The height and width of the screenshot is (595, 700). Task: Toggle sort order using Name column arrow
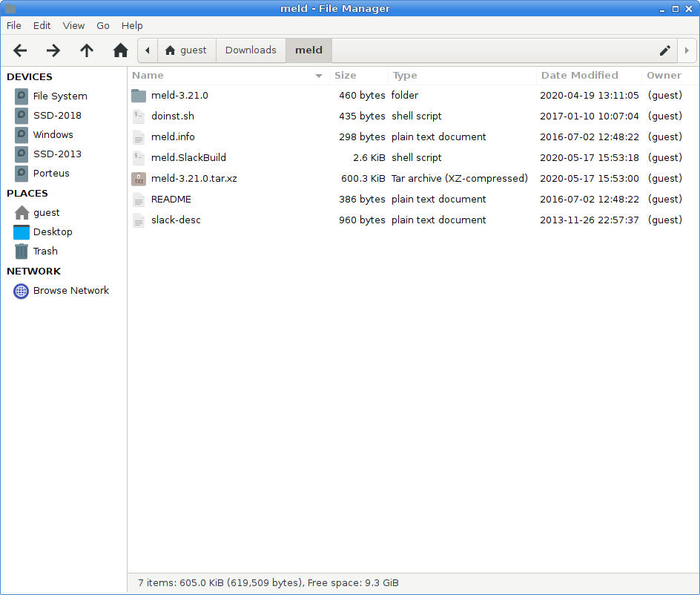[x=319, y=76]
